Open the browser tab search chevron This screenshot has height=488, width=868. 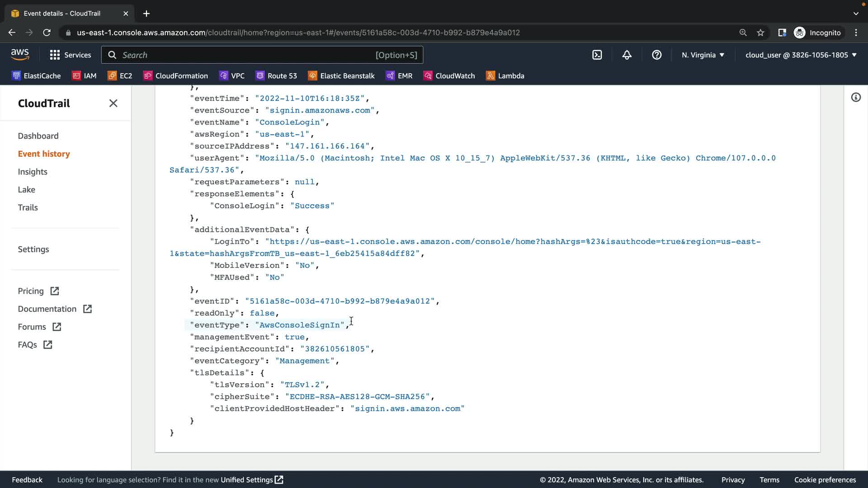click(x=856, y=14)
